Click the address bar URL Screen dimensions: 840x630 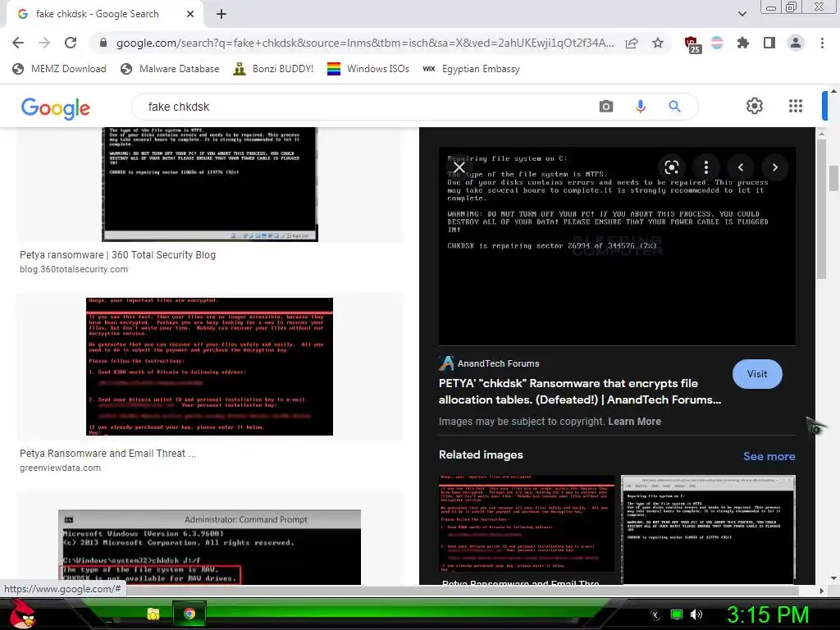365,43
